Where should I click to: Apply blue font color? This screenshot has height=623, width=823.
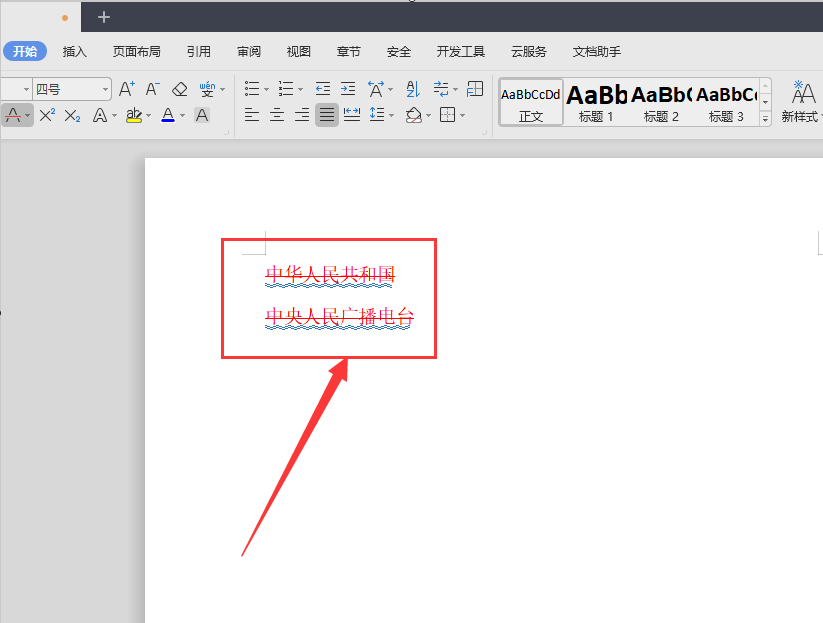[168, 115]
